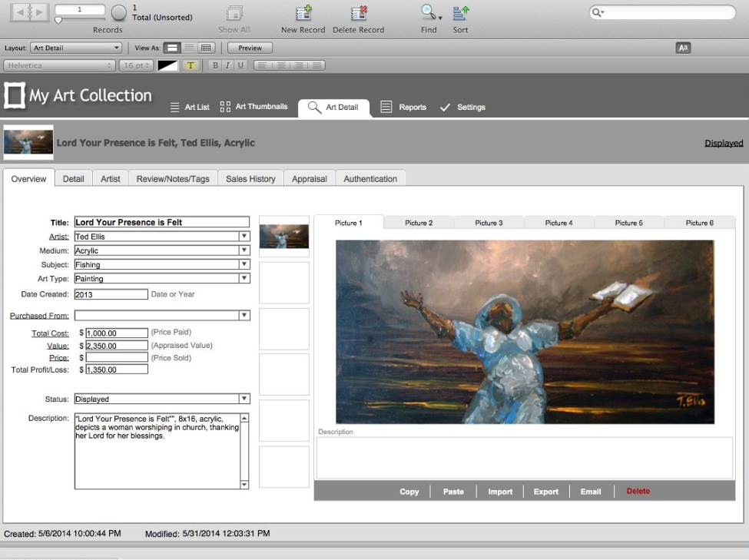Open the Review/Notes/Tags tab
Viewport: 749px width, 560px height.
pos(173,179)
